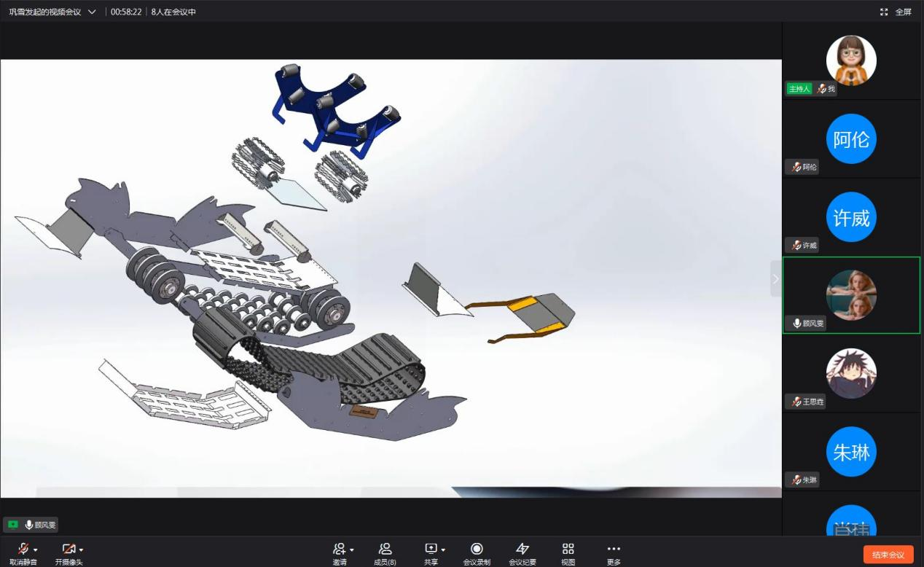Click the green sharing indicator beside 顾风雯
The width and height of the screenshot is (924, 567).
tap(12, 525)
